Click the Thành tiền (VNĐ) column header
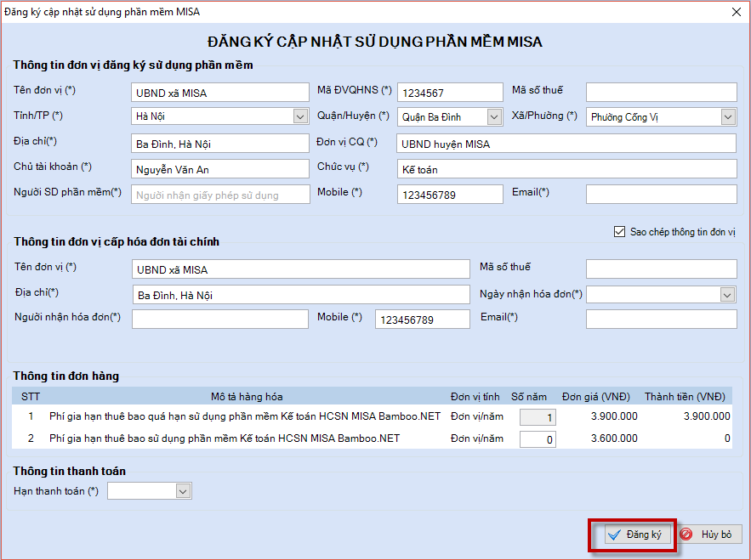The height and width of the screenshot is (560, 751). [685, 397]
